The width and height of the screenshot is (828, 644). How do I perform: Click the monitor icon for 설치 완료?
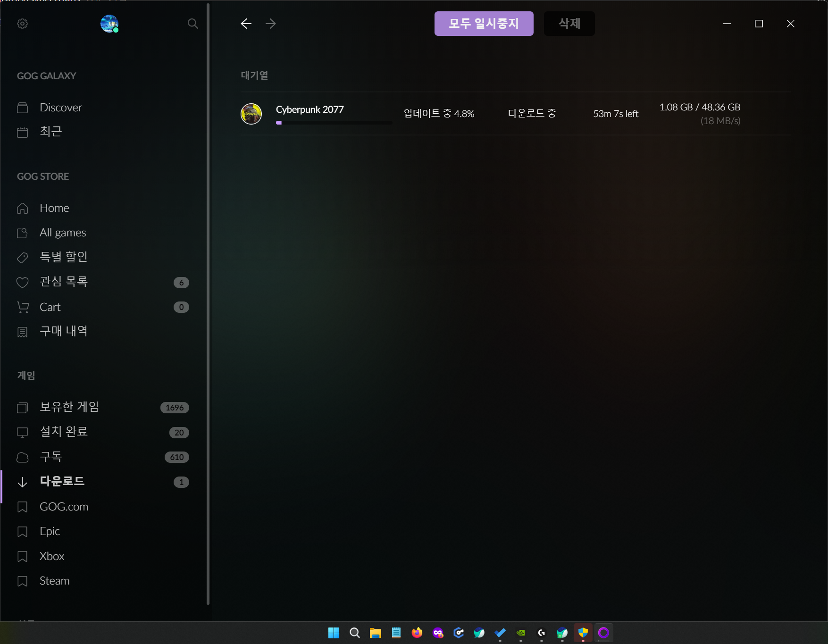pos(22,433)
